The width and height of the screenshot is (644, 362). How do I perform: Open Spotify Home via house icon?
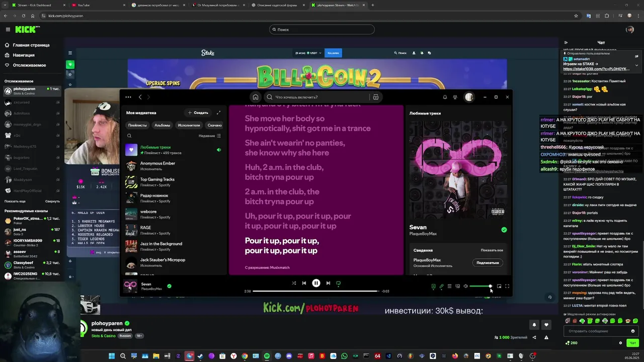pyautogui.click(x=256, y=97)
